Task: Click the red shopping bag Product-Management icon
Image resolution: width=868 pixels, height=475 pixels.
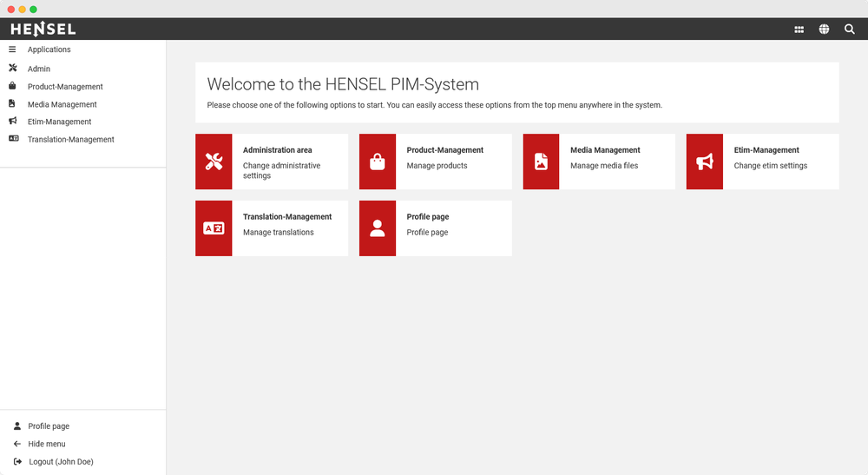Action: click(x=378, y=162)
